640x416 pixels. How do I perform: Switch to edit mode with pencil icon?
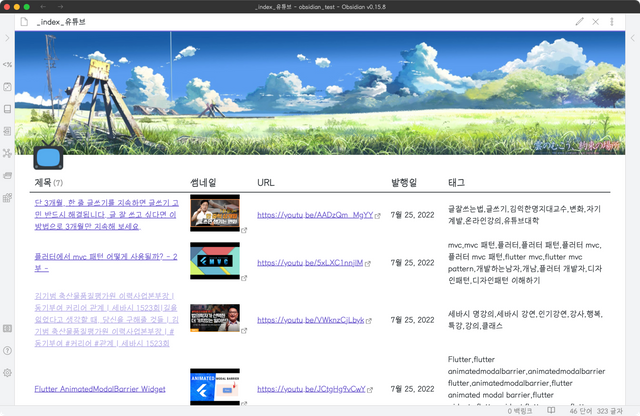click(x=580, y=22)
